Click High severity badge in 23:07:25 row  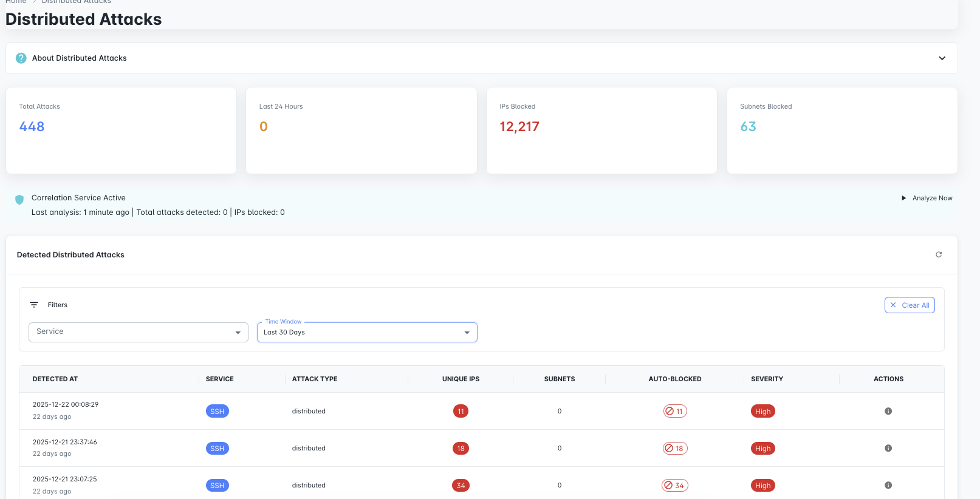[763, 486]
